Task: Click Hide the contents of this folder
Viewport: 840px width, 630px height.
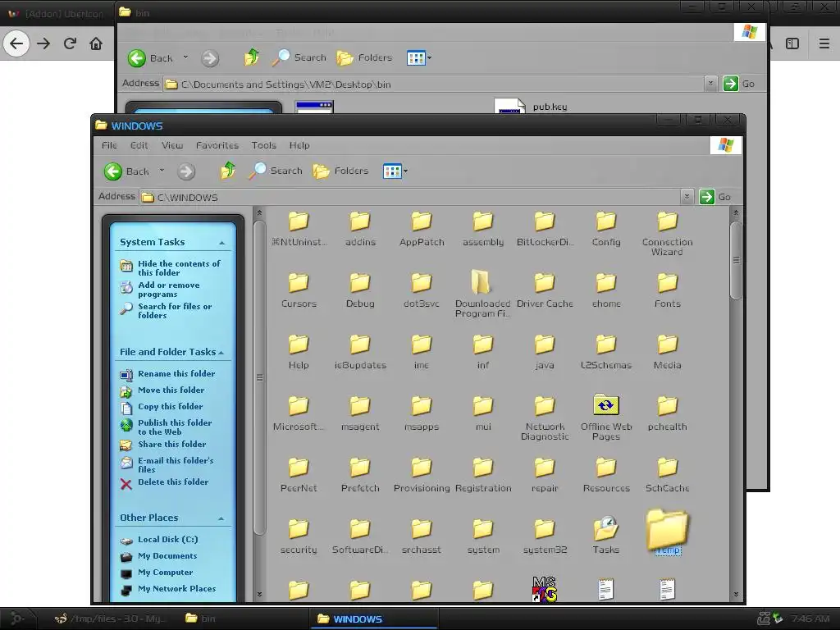Action: click(x=171, y=268)
